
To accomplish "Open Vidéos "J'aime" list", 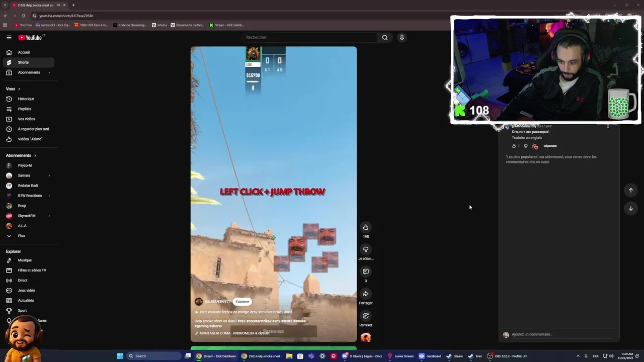I will point(28,139).
